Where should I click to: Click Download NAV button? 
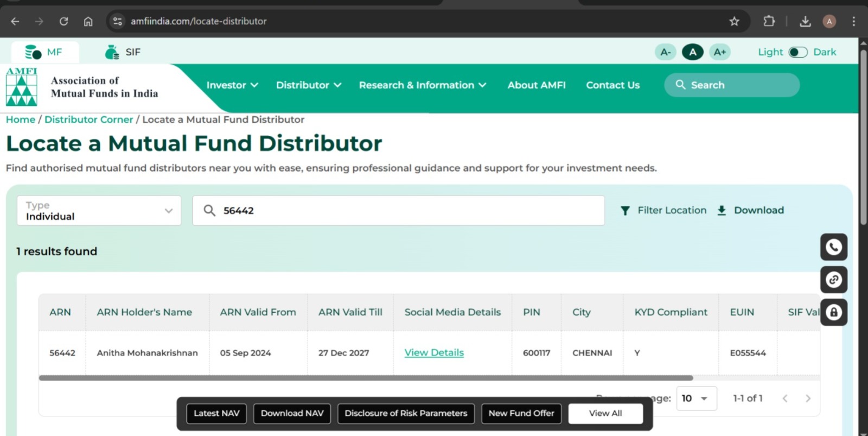point(292,413)
